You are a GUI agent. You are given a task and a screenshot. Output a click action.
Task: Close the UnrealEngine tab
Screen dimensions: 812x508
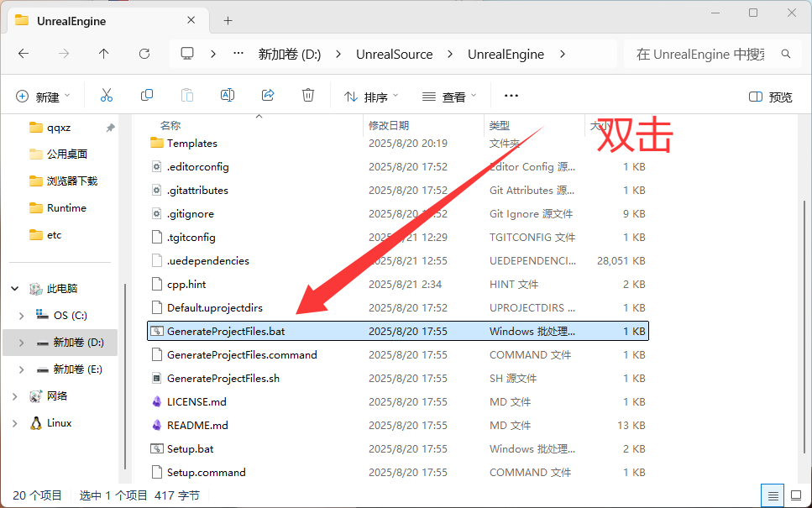pos(191,20)
